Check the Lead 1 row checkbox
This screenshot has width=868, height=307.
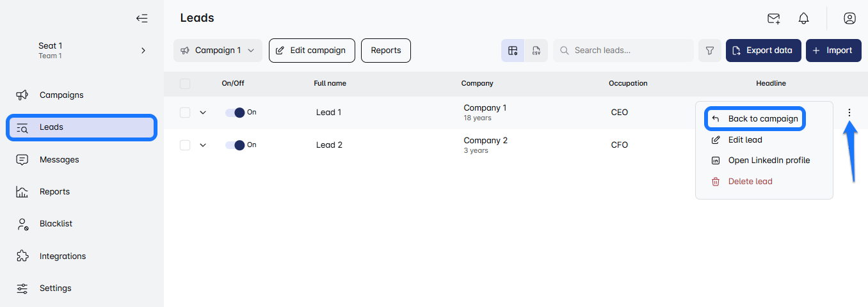(x=185, y=113)
